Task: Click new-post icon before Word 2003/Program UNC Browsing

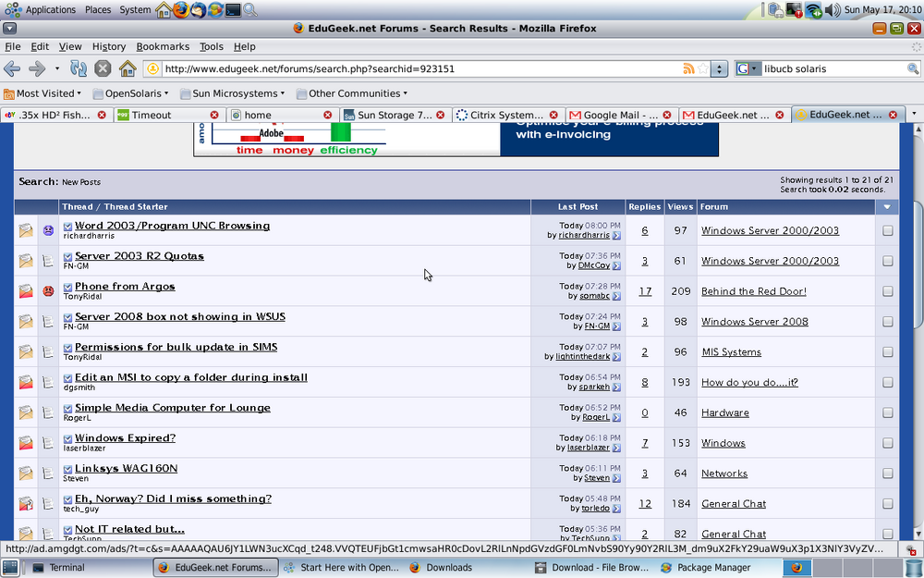Action: click(67, 227)
